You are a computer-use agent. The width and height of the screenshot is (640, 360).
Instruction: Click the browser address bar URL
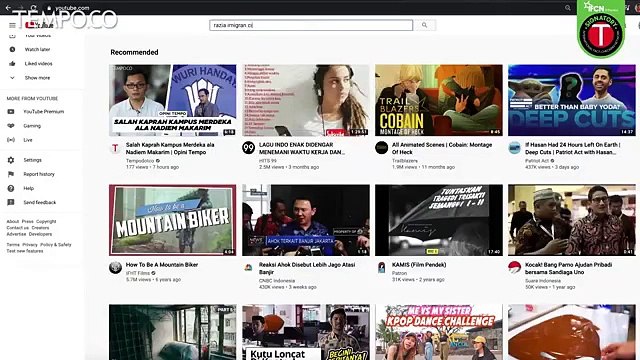click(x=72, y=8)
